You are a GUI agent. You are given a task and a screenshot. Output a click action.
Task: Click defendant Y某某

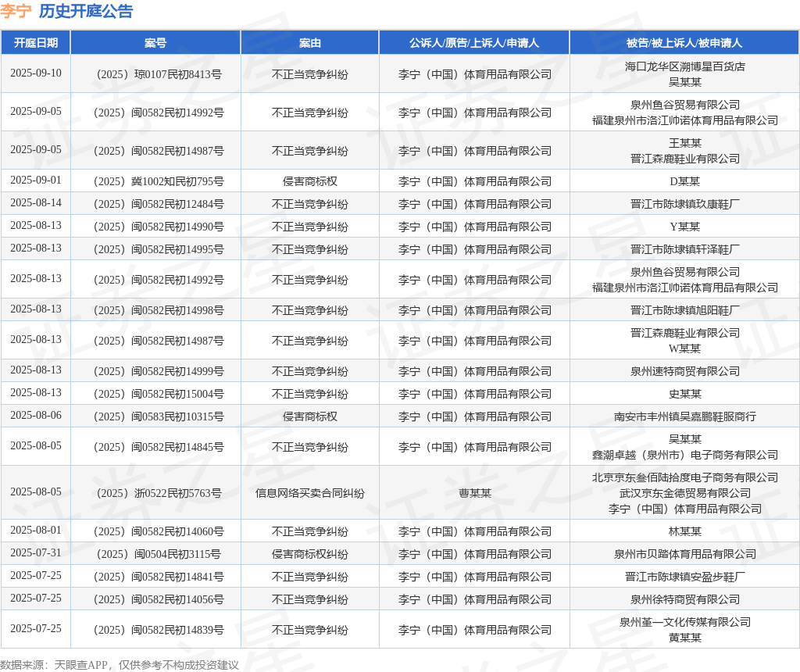click(684, 227)
